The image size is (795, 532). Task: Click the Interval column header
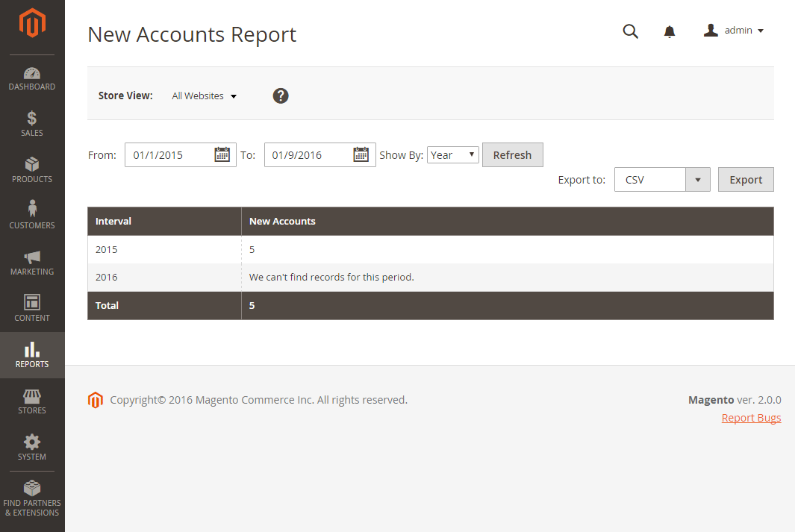(x=164, y=222)
